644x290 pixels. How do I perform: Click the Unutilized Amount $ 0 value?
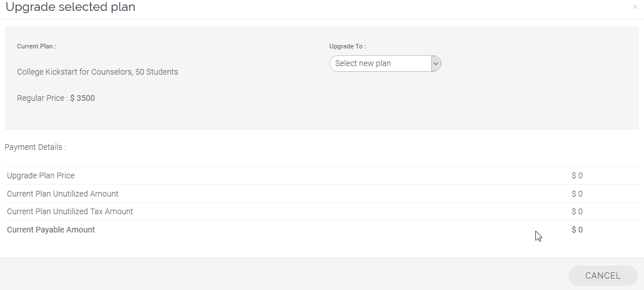(x=577, y=194)
